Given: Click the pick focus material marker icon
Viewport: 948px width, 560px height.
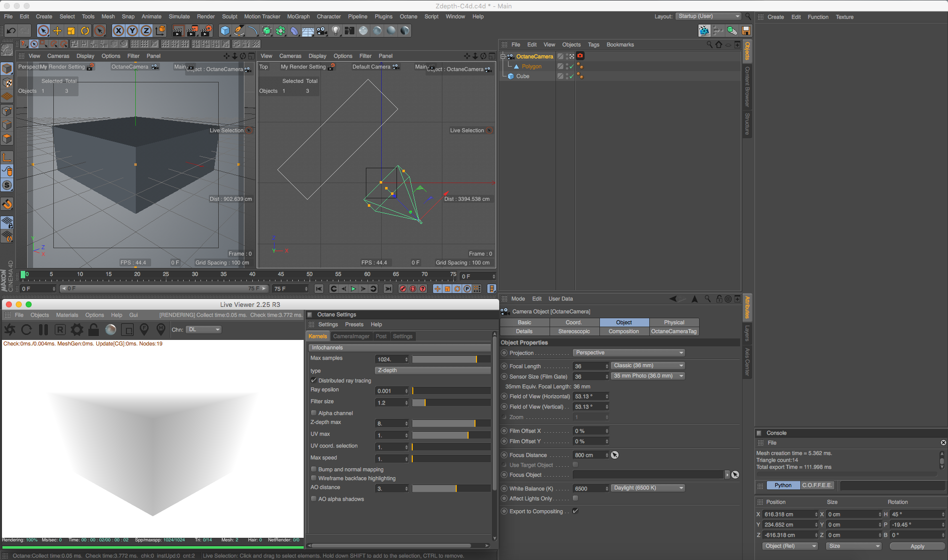Looking at the screenshot, I should click(160, 329).
